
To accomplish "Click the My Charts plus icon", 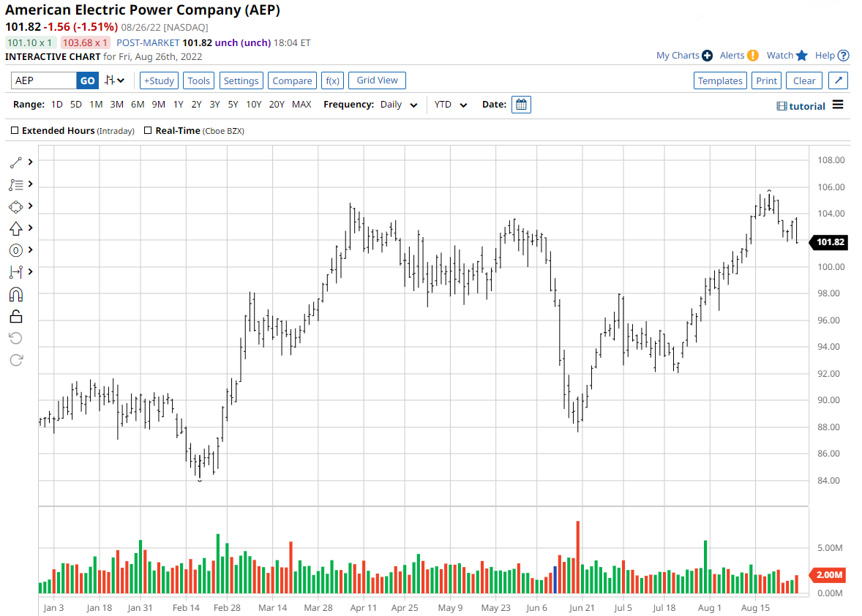I will [707, 56].
